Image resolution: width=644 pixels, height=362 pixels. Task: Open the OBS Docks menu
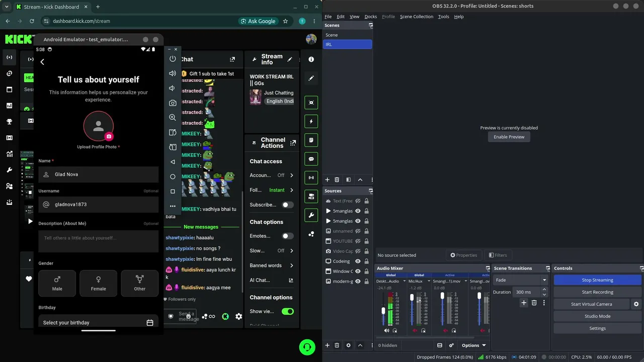[370, 17]
